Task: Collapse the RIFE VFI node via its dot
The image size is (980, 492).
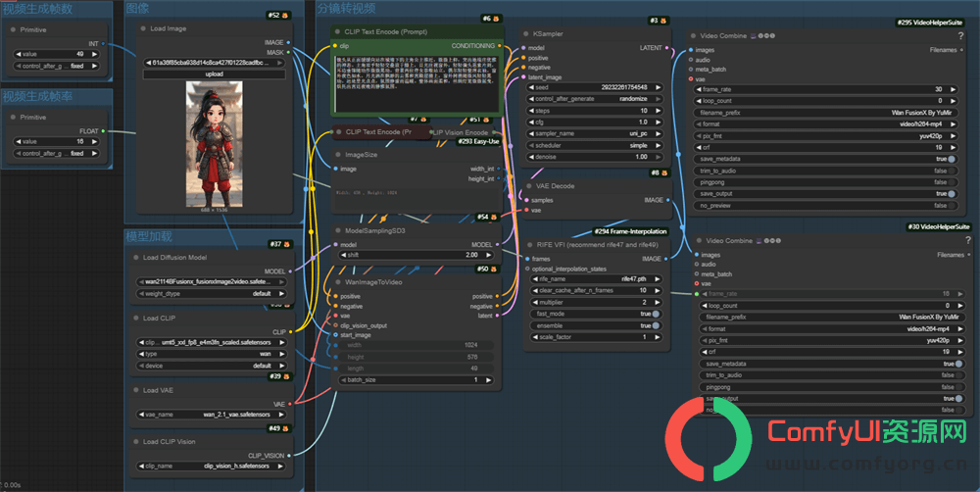Action: tap(529, 245)
